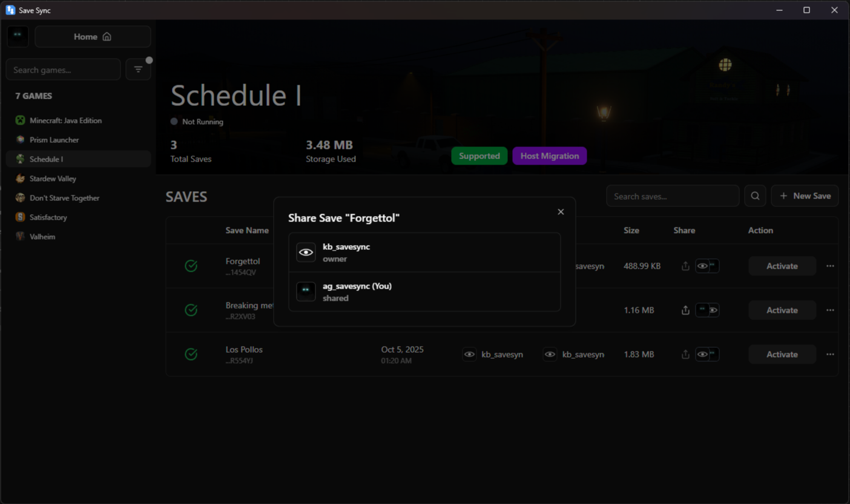Open more options for Los Pollos save
The image size is (850, 504).
pyautogui.click(x=830, y=355)
